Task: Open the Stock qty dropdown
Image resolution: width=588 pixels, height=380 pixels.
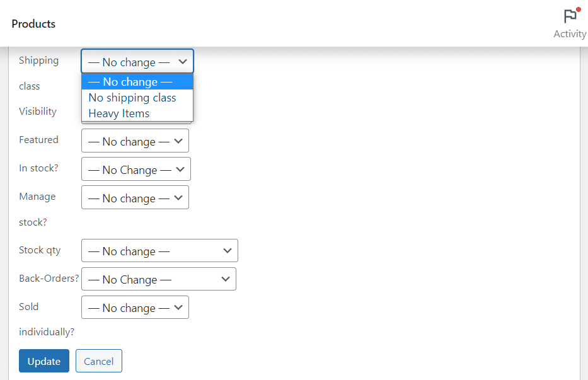Action: point(159,250)
